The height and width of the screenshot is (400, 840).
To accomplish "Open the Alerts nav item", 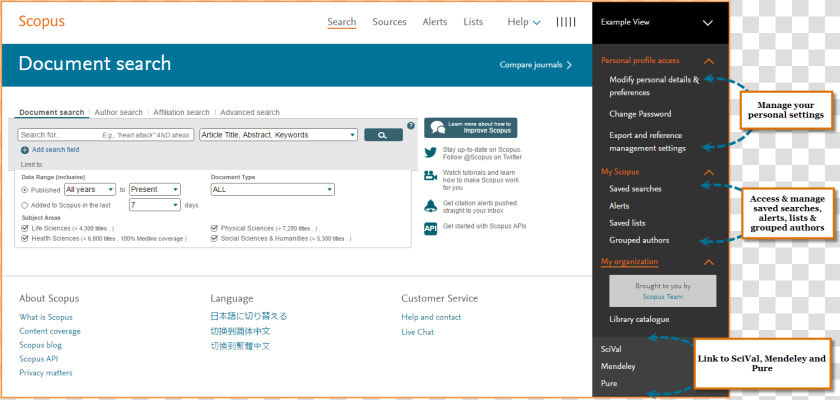I will click(x=434, y=22).
